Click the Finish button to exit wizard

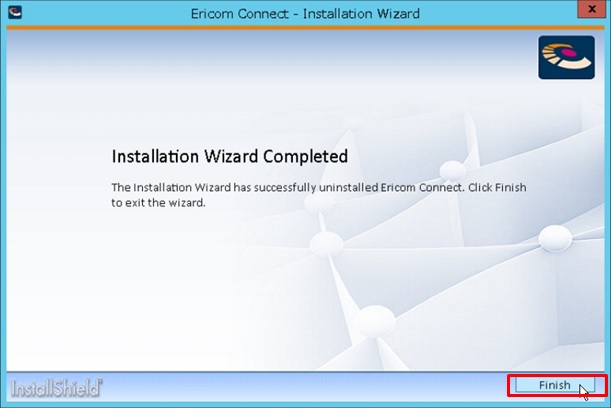click(555, 385)
